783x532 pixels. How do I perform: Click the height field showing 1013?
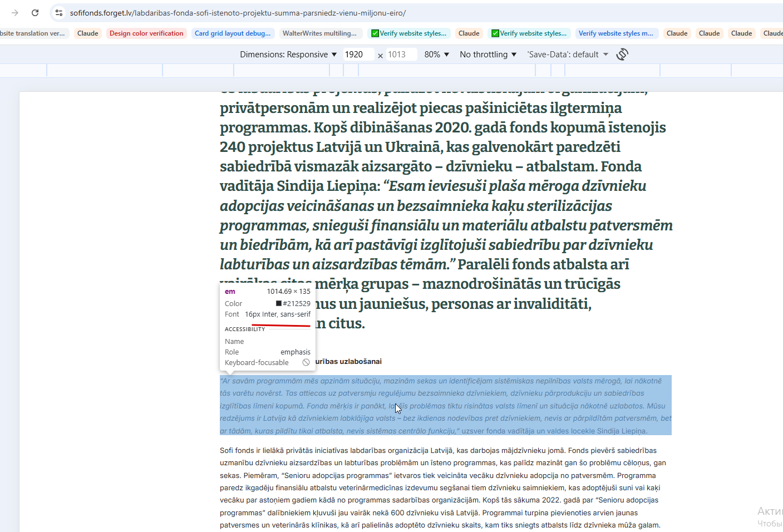coord(401,54)
